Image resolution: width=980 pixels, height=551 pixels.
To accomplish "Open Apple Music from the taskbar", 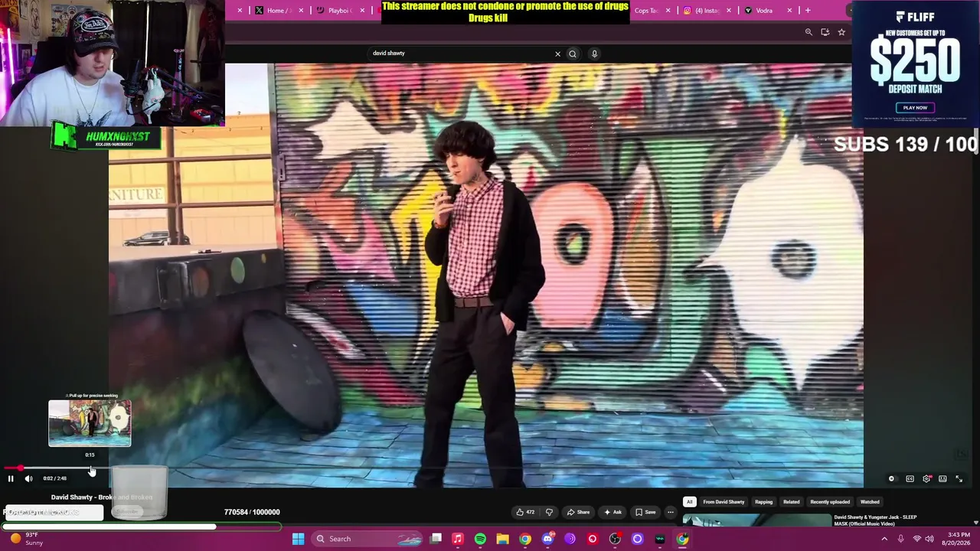I will click(x=458, y=539).
